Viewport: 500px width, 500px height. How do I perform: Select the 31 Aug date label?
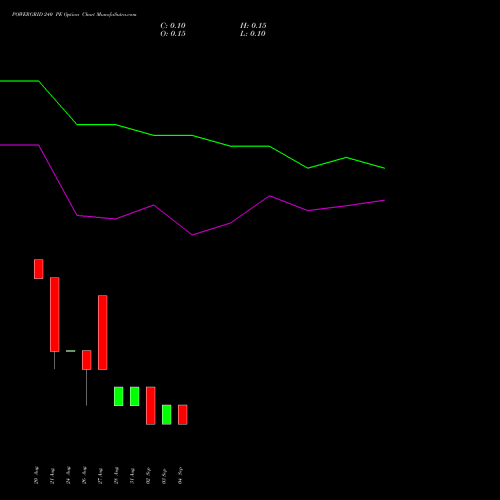[x=132, y=476]
